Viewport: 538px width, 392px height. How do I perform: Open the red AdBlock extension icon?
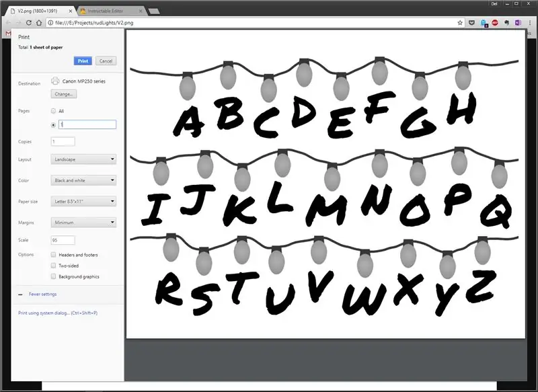point(495,23)
